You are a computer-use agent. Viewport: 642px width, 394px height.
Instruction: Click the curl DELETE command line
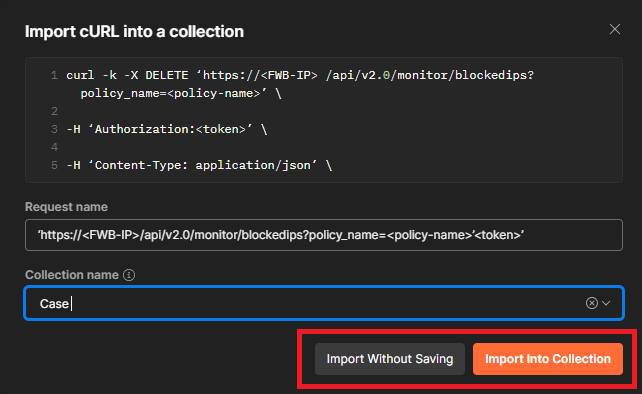[300, 75]
